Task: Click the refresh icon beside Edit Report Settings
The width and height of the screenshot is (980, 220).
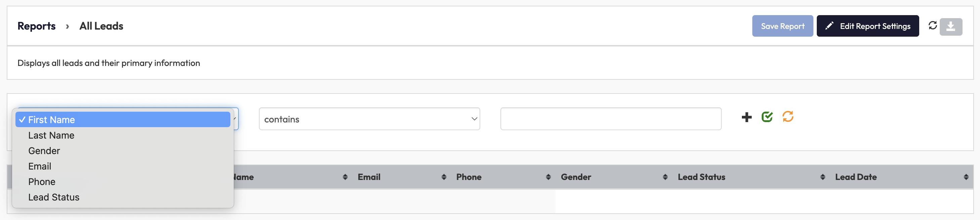Action: (932, 26)
